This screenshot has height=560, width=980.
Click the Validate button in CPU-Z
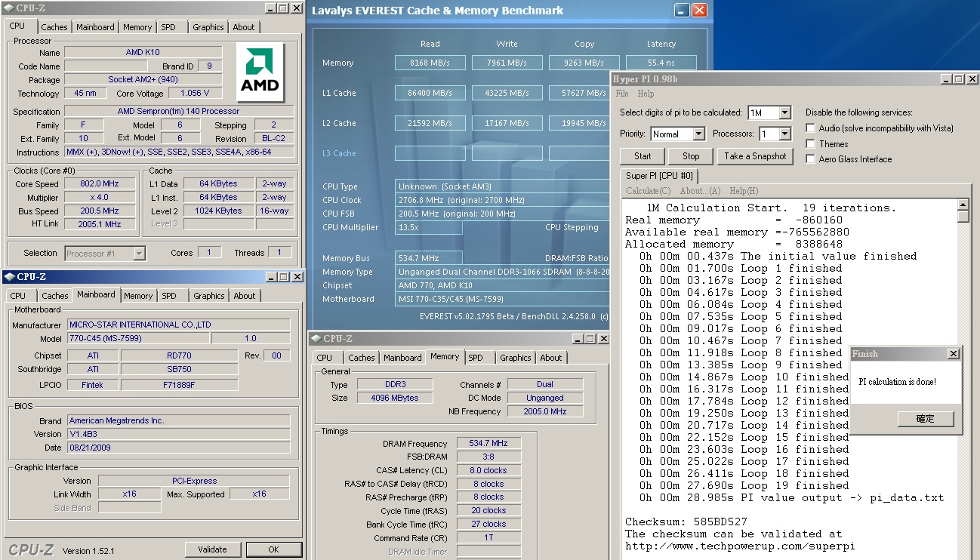tap(212, 549)
